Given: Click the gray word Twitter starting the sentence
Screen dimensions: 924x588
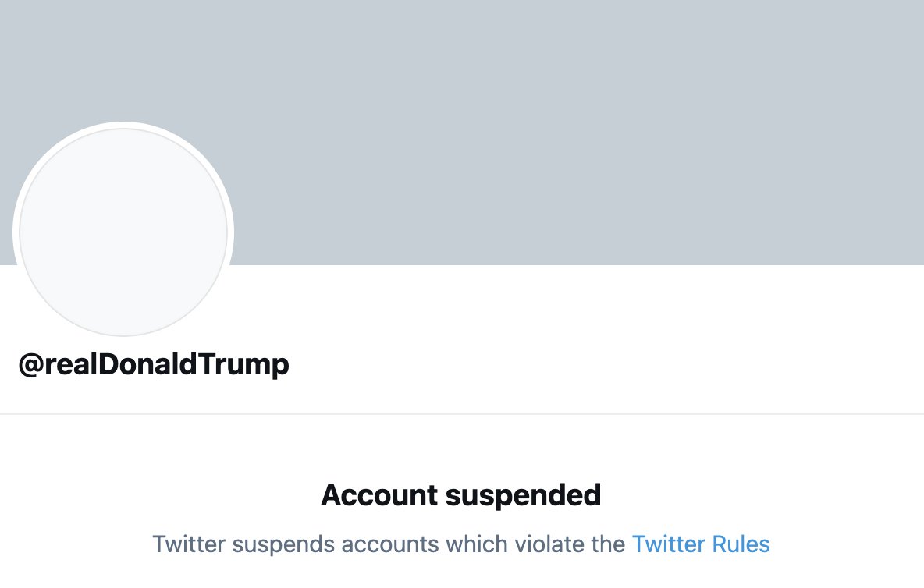Looking at the screenshot, I should coord(189,544).
